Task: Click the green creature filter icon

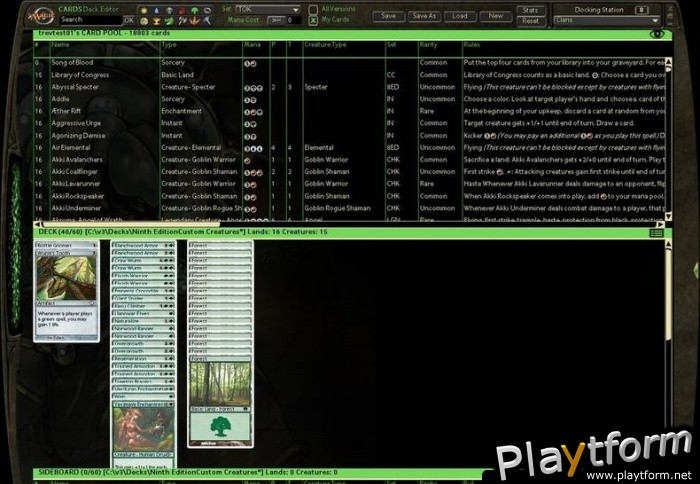Action: 170,21
